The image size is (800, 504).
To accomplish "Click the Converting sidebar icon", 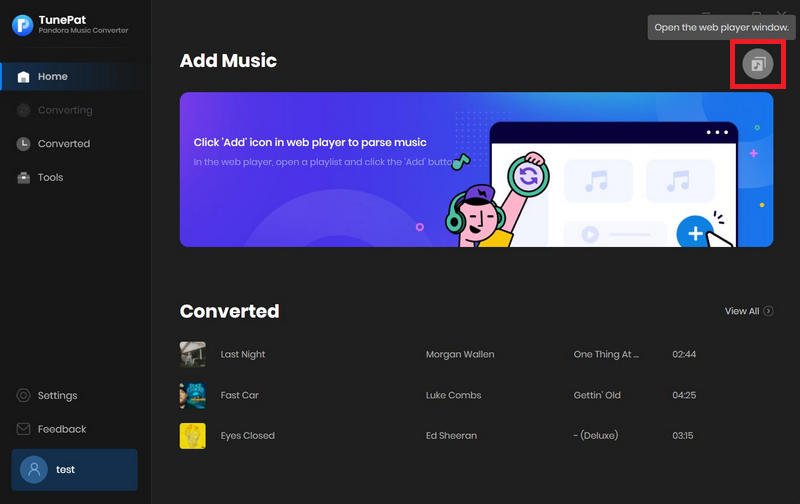I will (23, 110).
